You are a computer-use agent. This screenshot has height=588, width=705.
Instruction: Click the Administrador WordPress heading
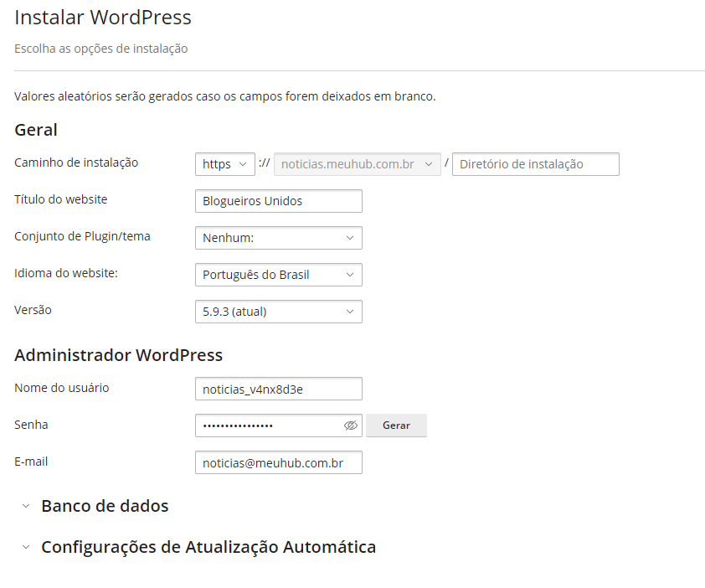(119, 355)
